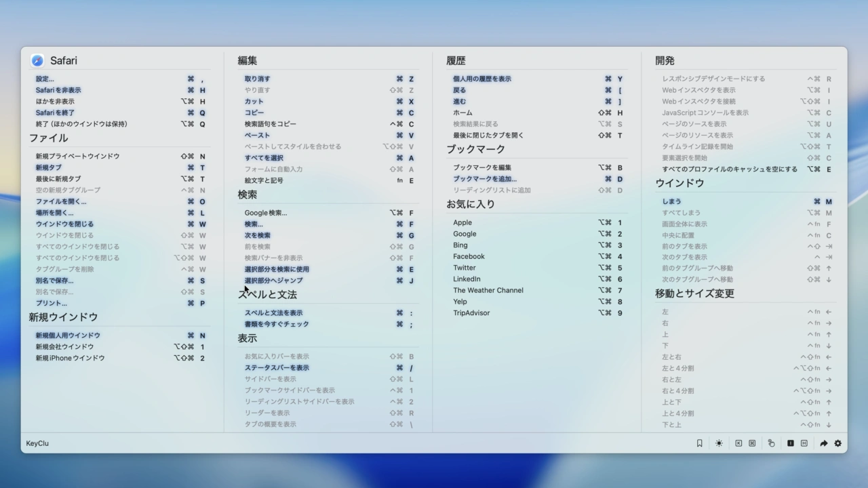Select the filled vertical layout toggle
Screen dimensions: 868x488
point(790,443)
